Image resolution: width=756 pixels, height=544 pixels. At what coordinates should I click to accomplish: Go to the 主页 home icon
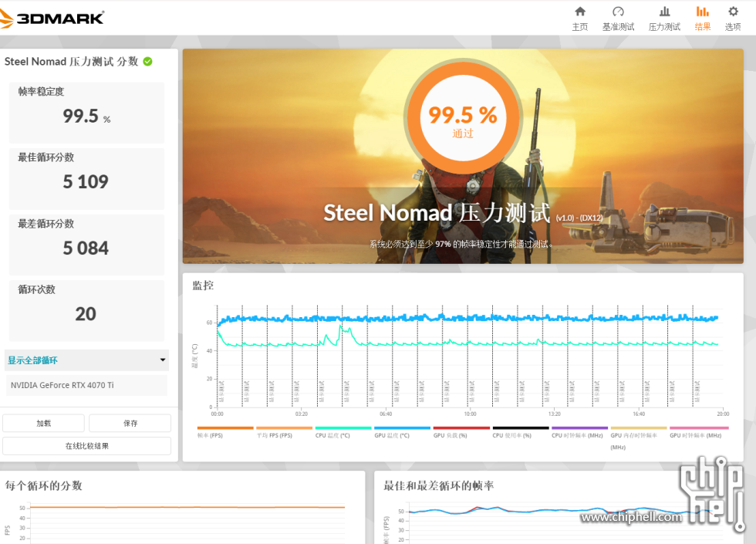point(580,12)
